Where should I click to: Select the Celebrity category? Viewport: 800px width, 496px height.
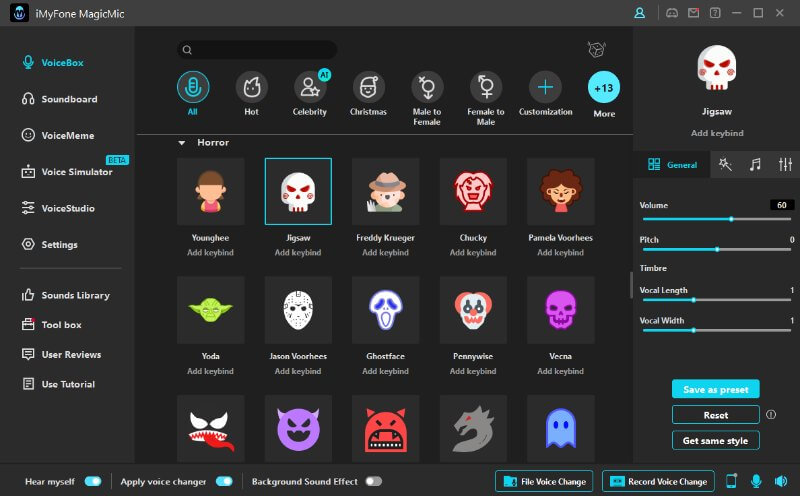coord(310,87)
